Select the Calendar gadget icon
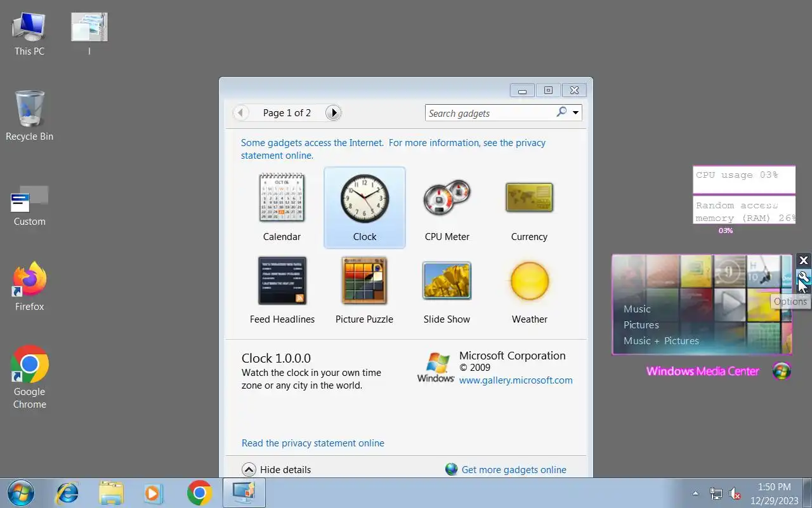Viewport: 812px width, 508px height. [x=282, y=197]
